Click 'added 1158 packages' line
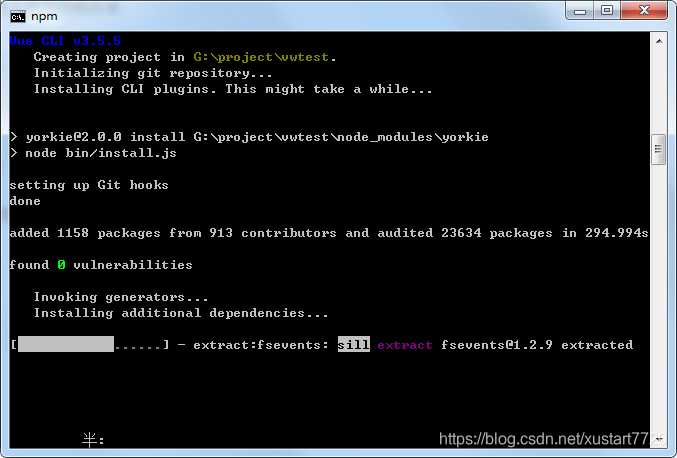This screenshot has width=677, height=458. click(329, 233)
